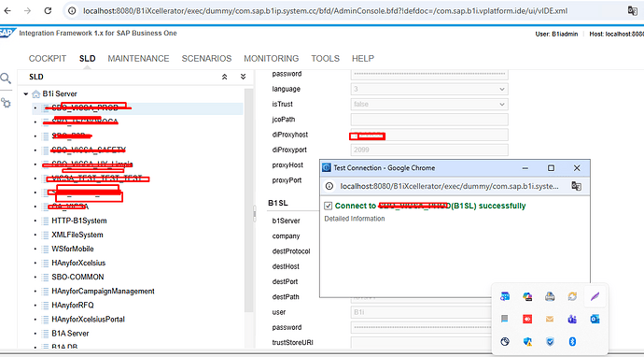644x357 pixels.
Task: Select B1A Server entry
Action: click(70, 333)
